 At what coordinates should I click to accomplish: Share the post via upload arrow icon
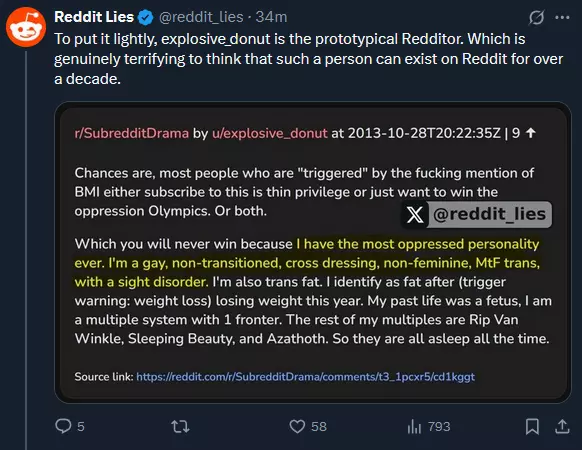click(562, 426)
